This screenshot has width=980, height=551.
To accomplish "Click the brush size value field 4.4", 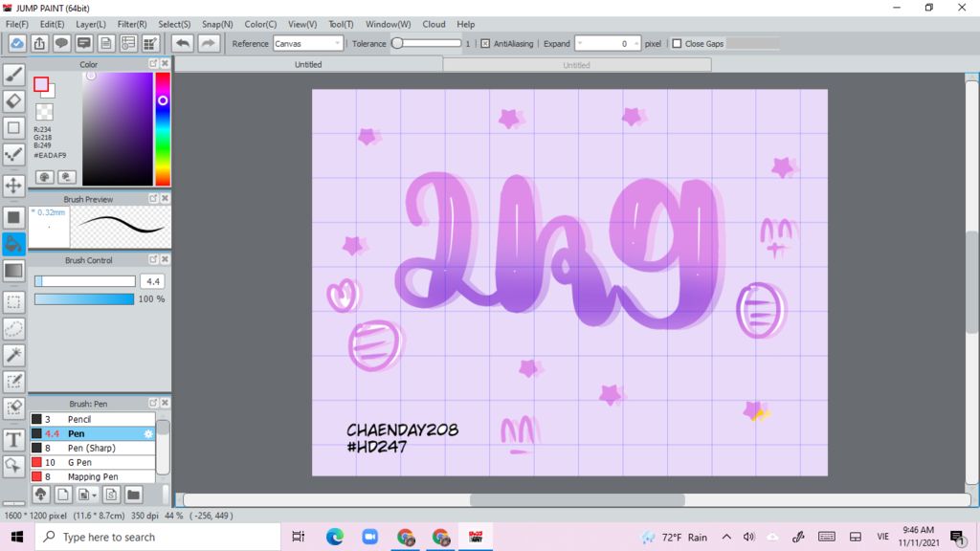I will pos(153,282).
